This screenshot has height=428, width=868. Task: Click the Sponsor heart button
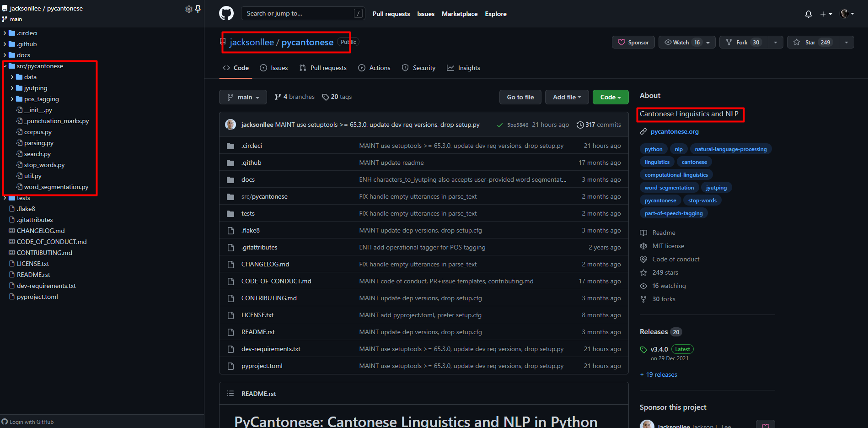pyautogui.click(x=633, y=42)
